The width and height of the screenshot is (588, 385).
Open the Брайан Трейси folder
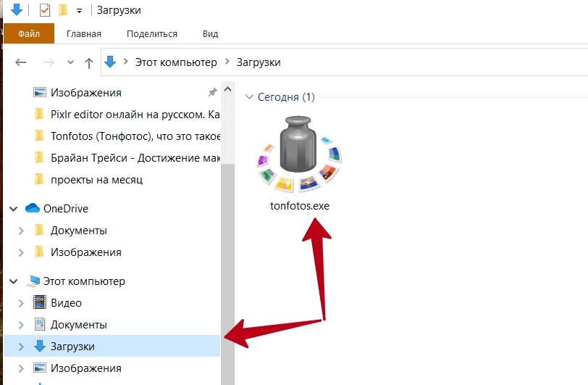(x=135, y=158)
